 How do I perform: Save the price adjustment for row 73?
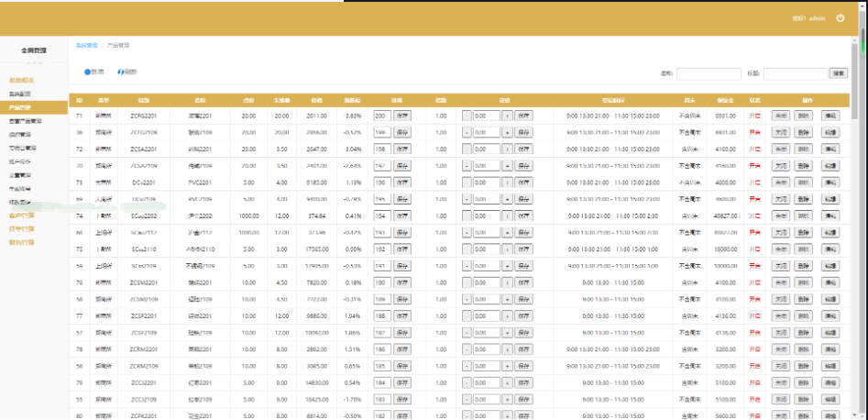coord(523,182)
